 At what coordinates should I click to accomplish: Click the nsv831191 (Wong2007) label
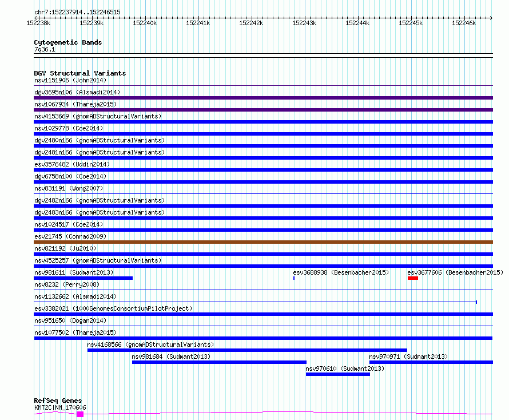coord(69,188)
